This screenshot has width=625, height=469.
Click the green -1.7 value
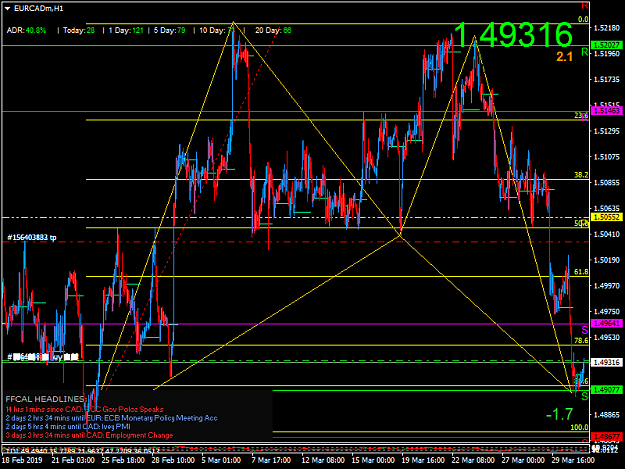[560, 414]
